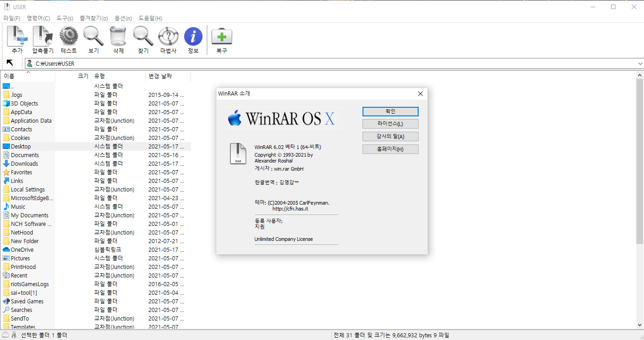This screenshot has width=644, height=340.
Task: Go up one folder with the arrow icon
Action: coord(10,63)
